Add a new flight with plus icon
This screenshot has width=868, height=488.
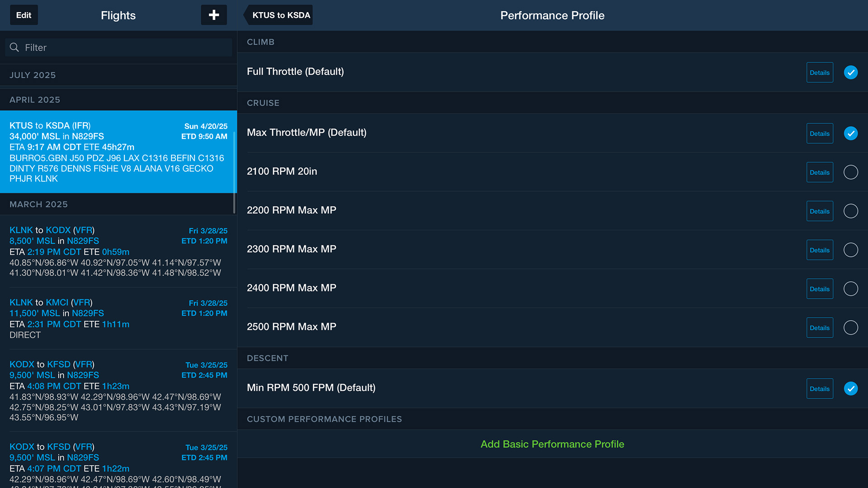(x=214, y=15)
